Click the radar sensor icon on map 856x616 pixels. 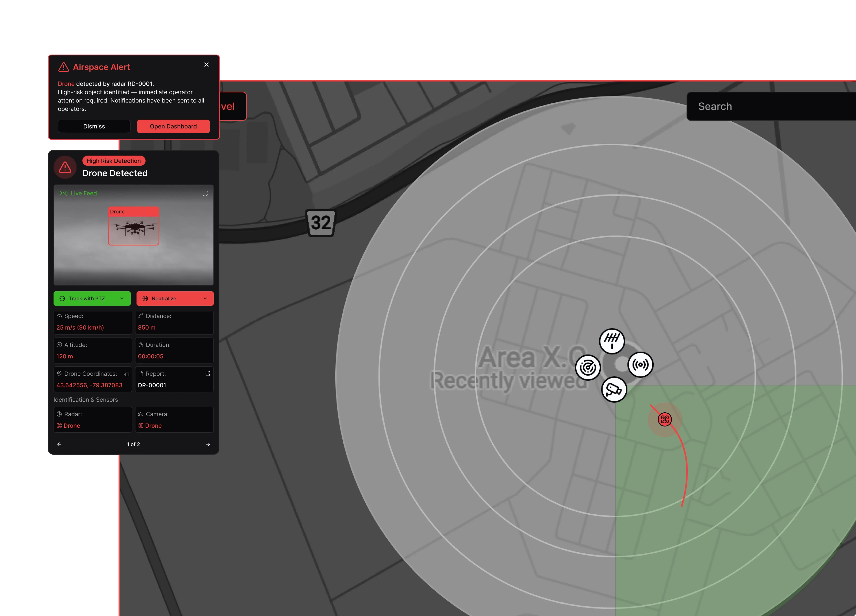pyautogui.click(x=588, y=367)
